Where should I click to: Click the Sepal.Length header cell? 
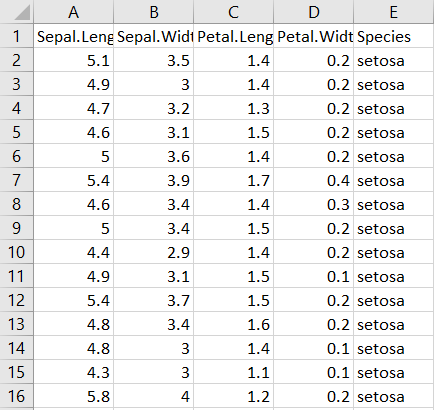coord(73,36)
